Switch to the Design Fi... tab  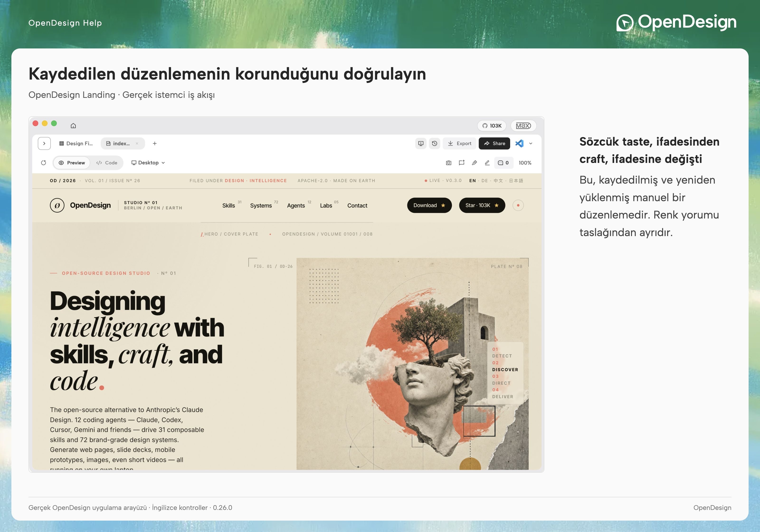click(x=76, y=143)
